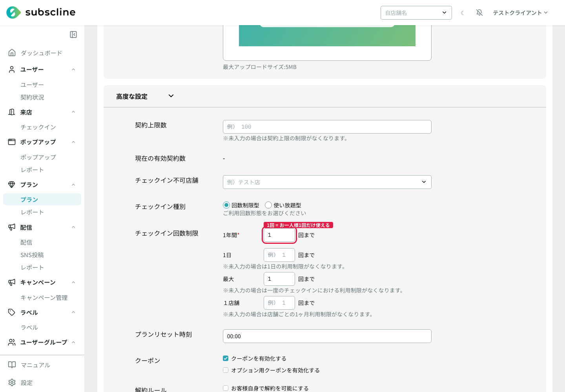The image size is (565, 392).
Task: Click the 設定 gear icon
Action: tap(12, 382)
